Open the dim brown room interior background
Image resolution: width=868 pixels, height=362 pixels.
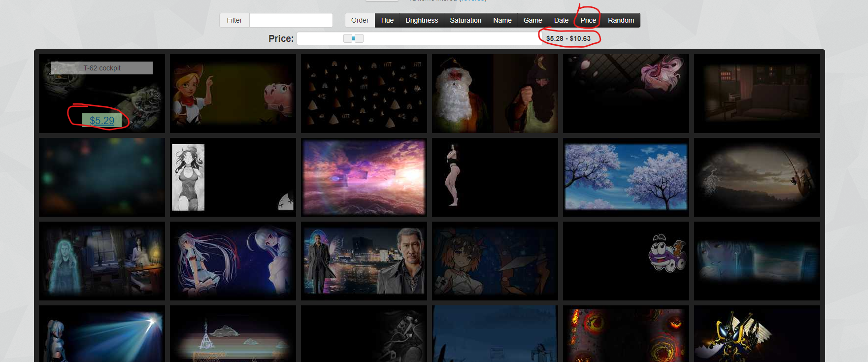(757, 94)
